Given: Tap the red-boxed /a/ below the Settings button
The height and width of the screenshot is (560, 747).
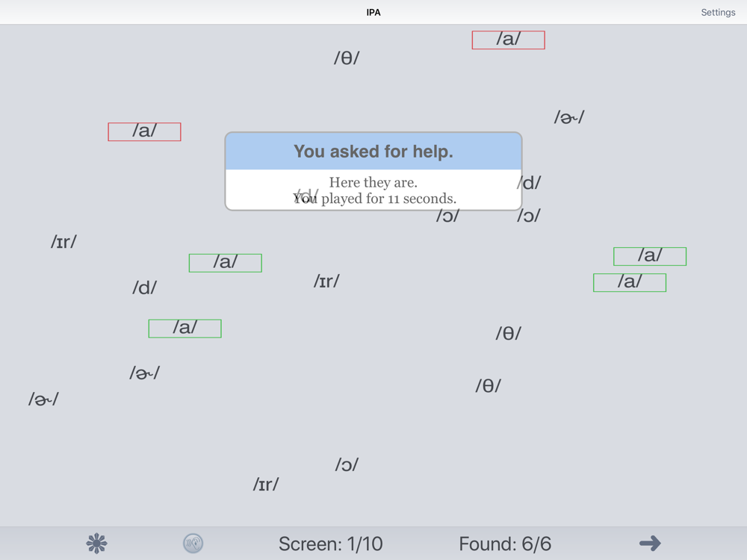Looking at the screenshot, I should [508, 40].
